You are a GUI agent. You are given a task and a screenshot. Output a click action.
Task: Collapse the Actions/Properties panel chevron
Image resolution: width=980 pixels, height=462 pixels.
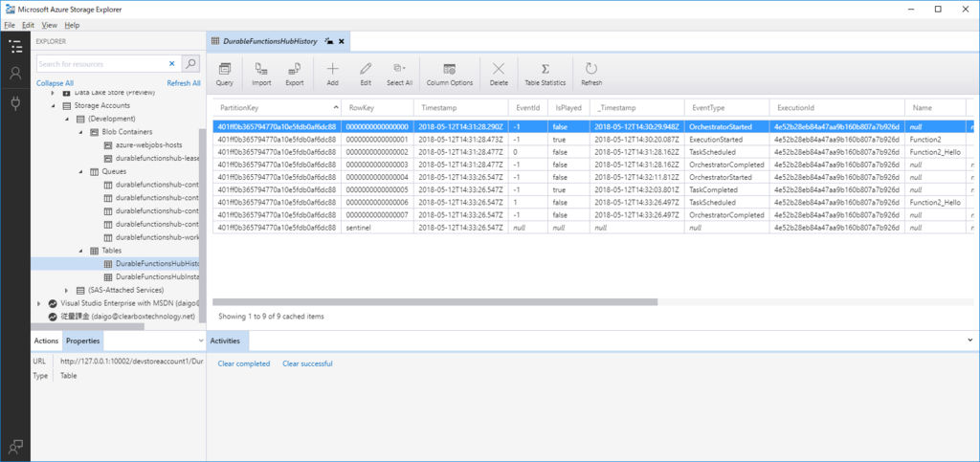201,341
